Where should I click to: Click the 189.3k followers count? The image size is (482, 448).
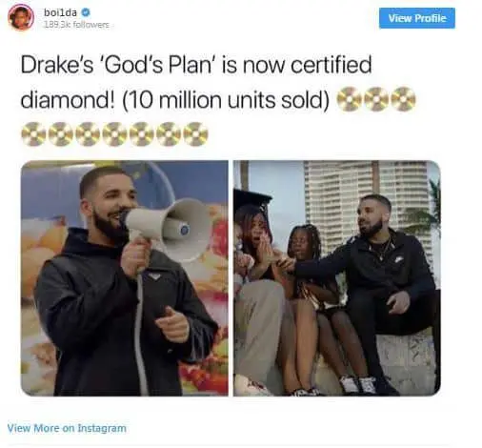76,25
